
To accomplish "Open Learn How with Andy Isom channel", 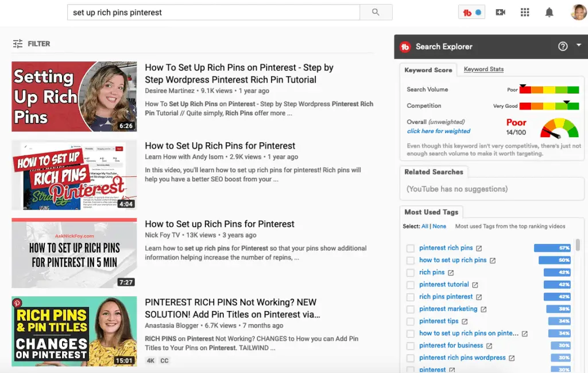I will coord(184,157).
